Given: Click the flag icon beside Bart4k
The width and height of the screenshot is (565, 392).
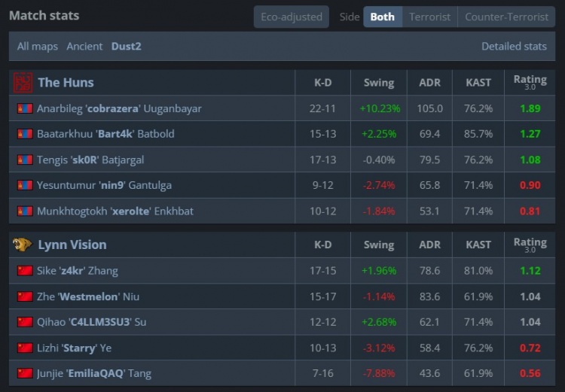Looking at the screenshot, I should pyautogui.click(x=25, y=134).
